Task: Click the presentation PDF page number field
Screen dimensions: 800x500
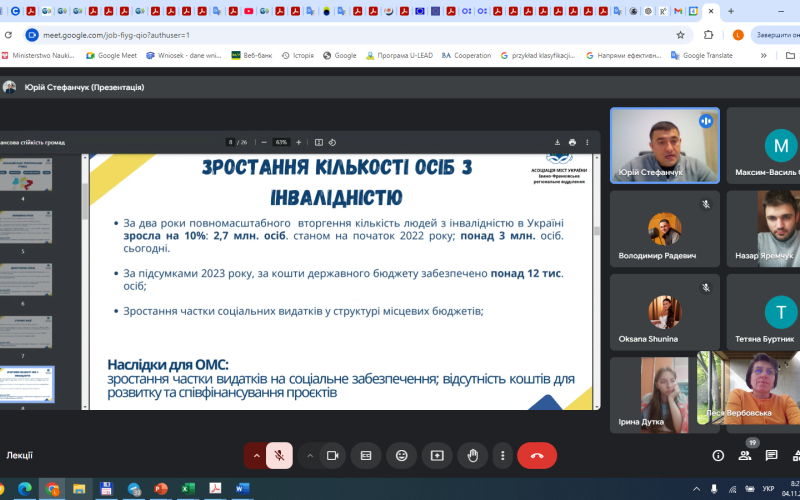Action: (231, 142)
